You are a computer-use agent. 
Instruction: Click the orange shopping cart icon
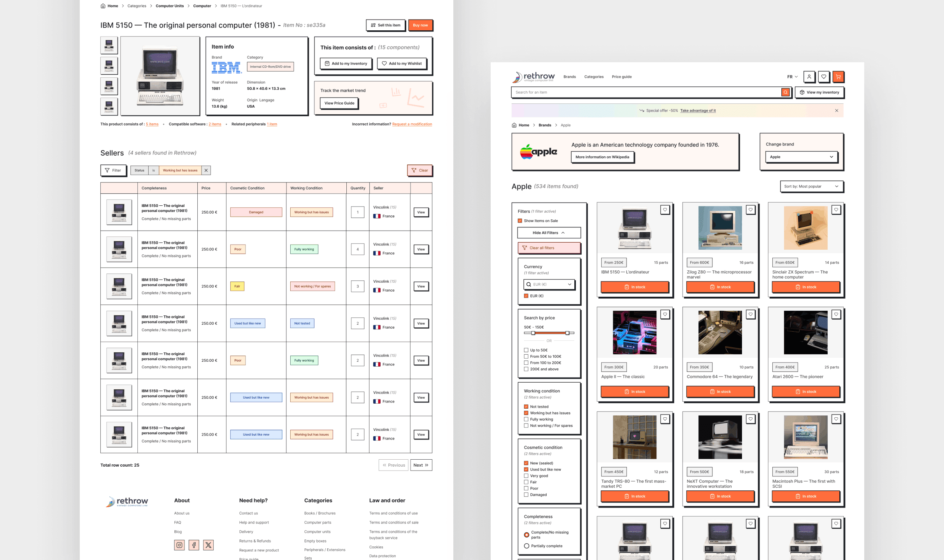pyautogui.click(x=838, y=77)
